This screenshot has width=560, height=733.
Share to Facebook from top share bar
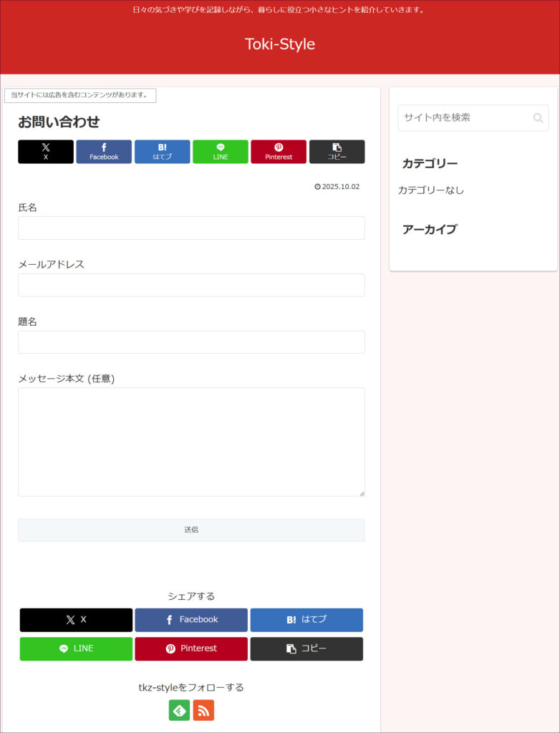pyautogui.click(x=104, y=152)
